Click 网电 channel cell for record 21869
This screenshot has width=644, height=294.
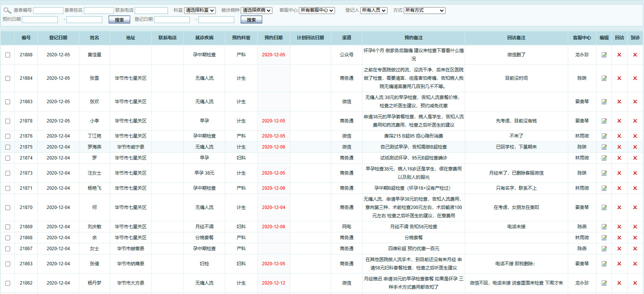point(347,227)
